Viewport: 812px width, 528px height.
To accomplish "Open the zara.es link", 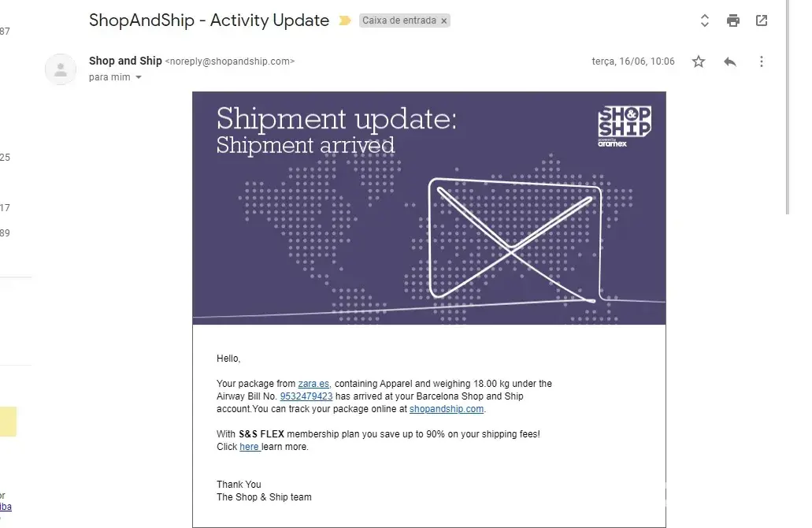I will point(314,384).
